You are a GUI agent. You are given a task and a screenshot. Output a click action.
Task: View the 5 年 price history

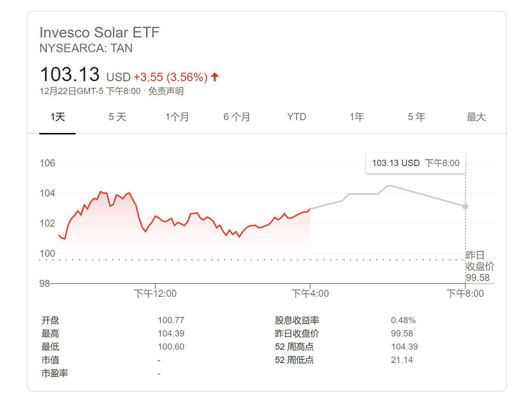pos(416,117)
